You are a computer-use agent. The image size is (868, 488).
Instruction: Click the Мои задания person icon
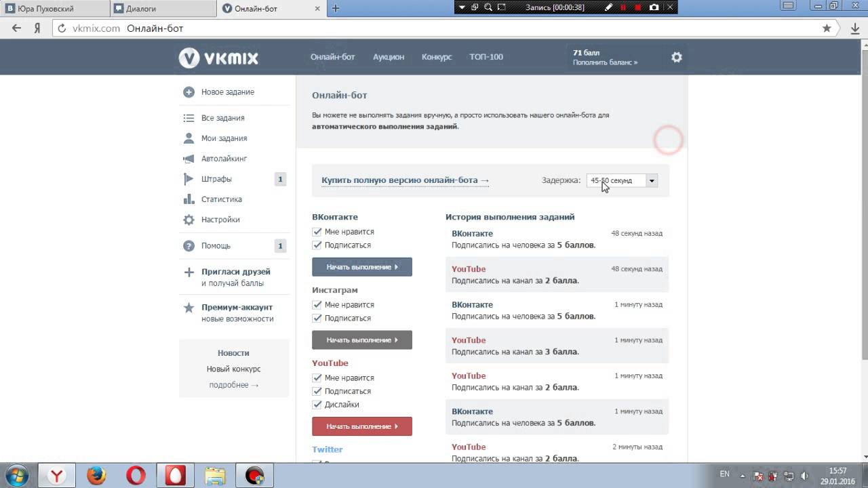click(x=189, y=138)
